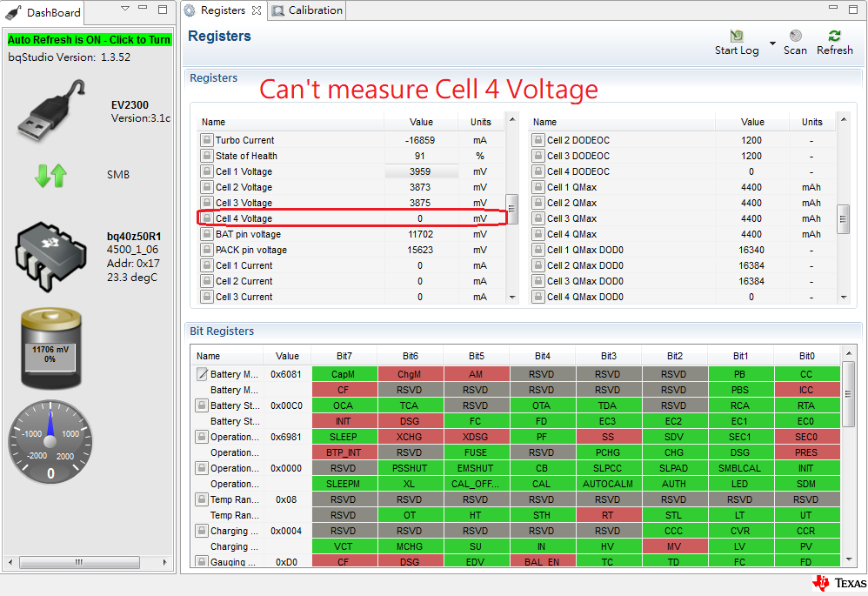Select the Cell 1 QMax DOD0 value 16340
The width and height of the screenshot is (868, 596).
751,250
